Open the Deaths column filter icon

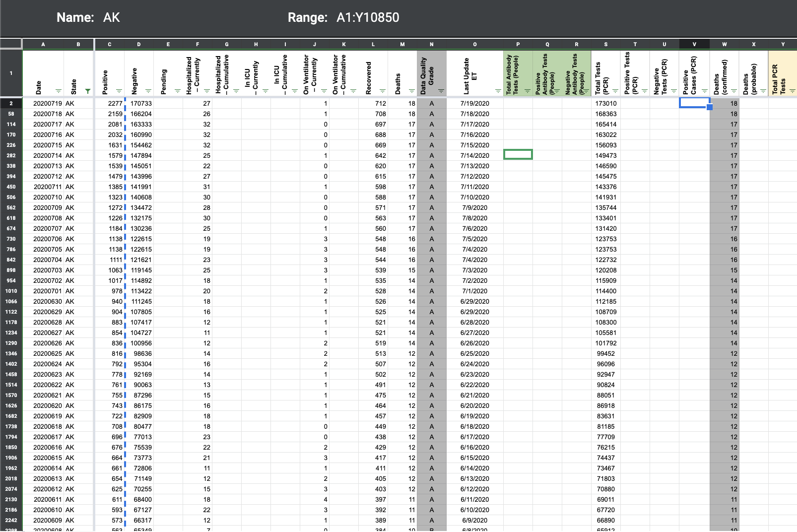(412, 91)
